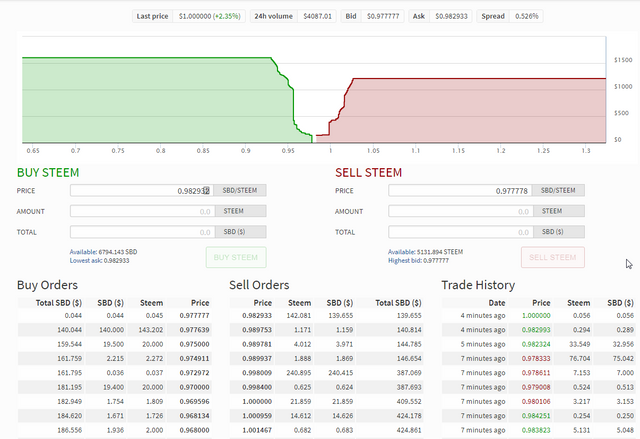Select sell order priced 0.998400

(x=327, y=387)
